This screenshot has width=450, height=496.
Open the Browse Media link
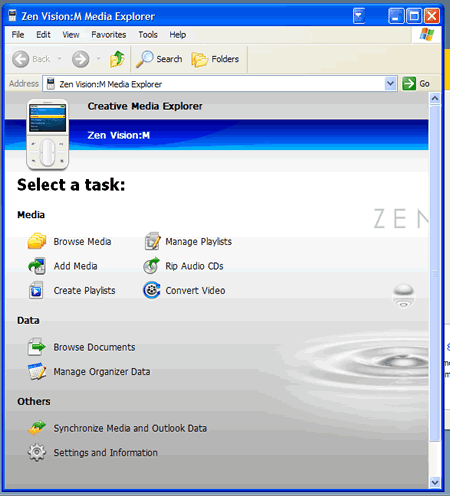pos(82,241)
